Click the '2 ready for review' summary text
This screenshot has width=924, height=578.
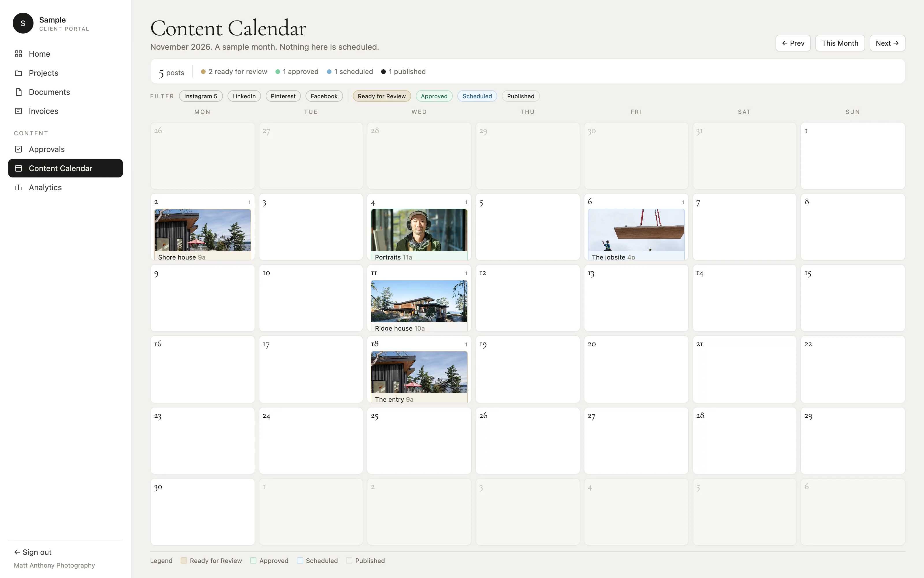pos(237,71)
